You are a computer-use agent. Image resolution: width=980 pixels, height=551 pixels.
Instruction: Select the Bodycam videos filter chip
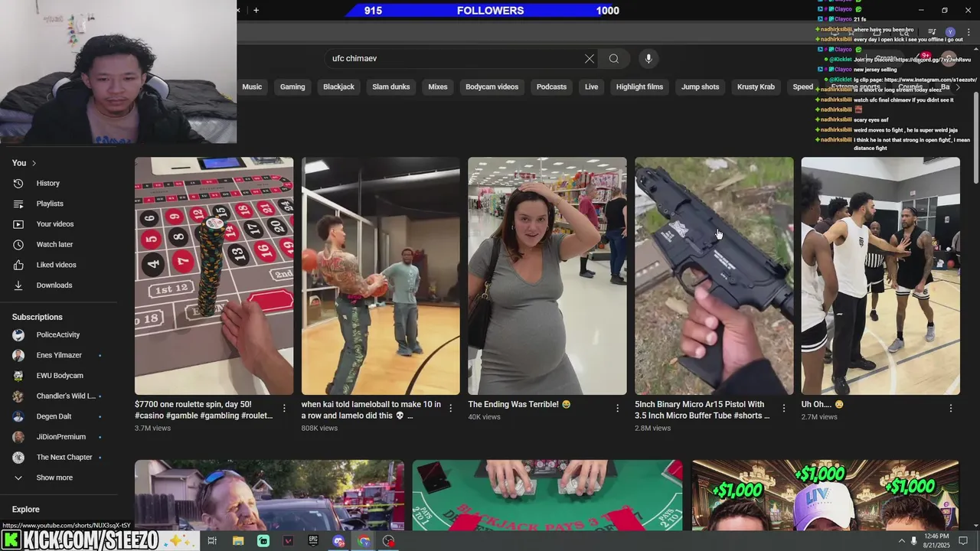point(492,87)
